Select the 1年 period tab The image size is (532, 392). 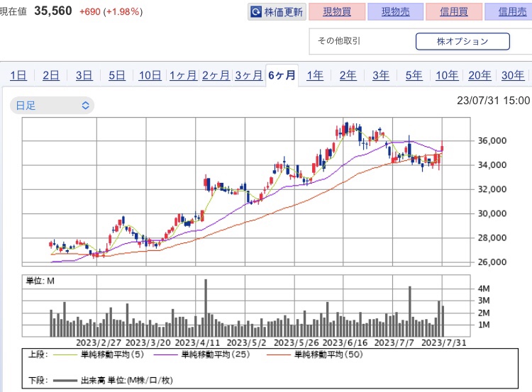point(315,76)
